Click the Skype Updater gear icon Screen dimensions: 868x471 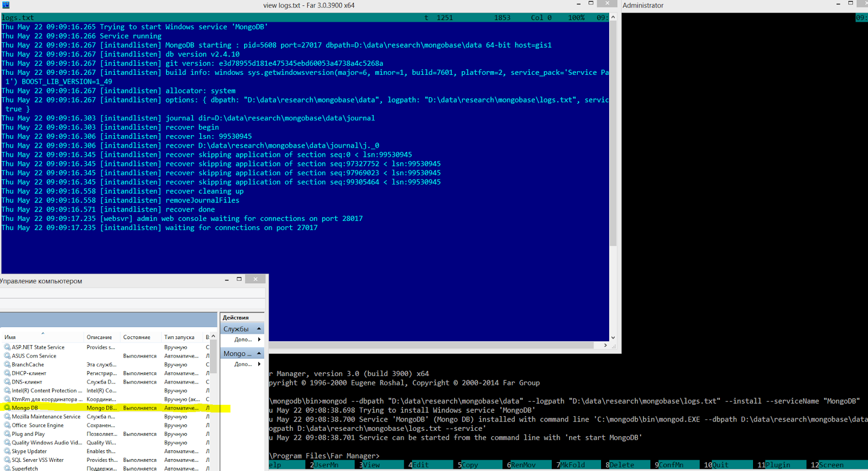(x=8, y=451)
